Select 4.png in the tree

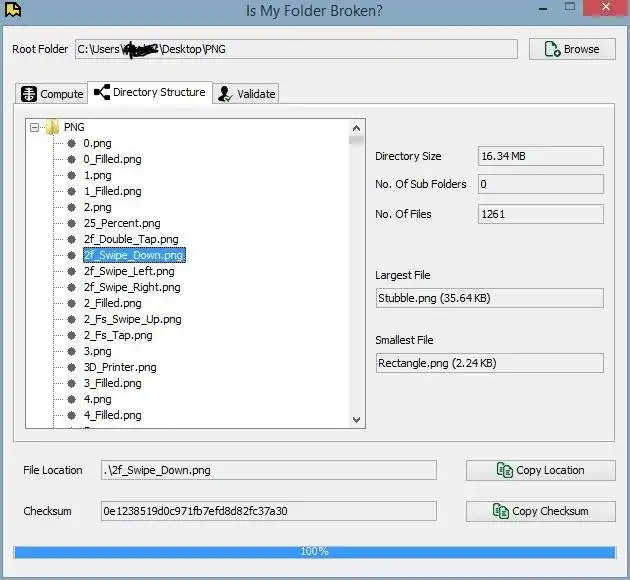97,399
